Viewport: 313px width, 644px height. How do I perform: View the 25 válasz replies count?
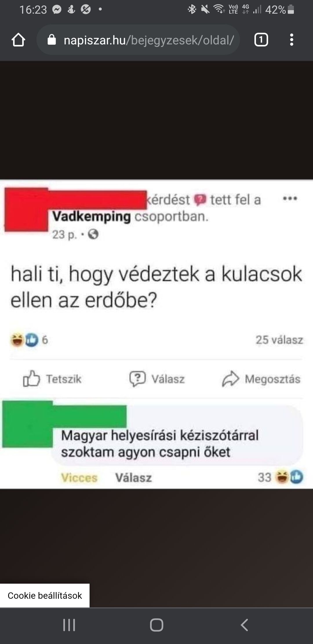coord(279,340)
